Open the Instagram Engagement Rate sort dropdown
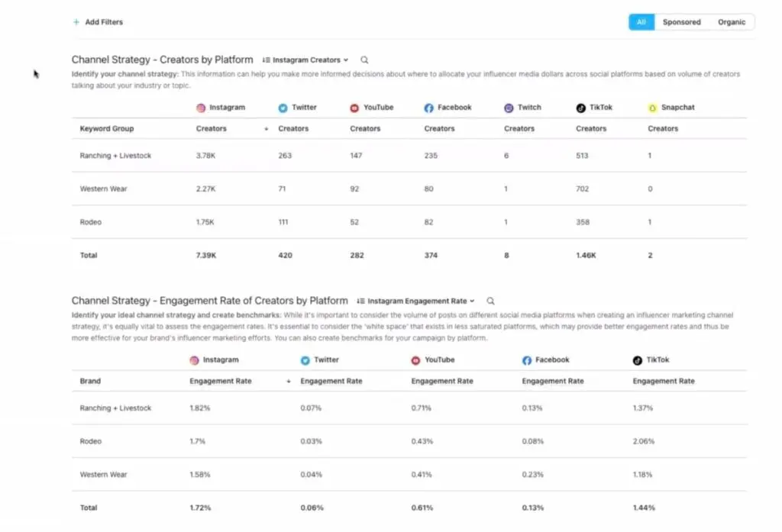 (416, 301)
